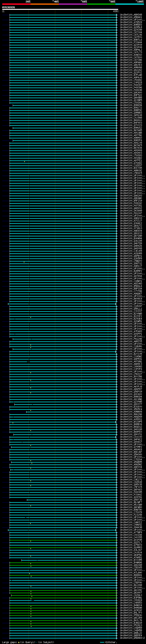Open hit UniRef100_P33444
Screen dimensions: 146x644
(131, 42)
